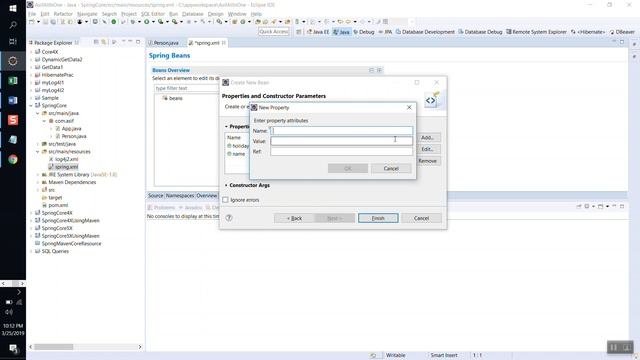Click the red S app taskbar icon
The height and width of the screenshot is (360, 640).
13,120
